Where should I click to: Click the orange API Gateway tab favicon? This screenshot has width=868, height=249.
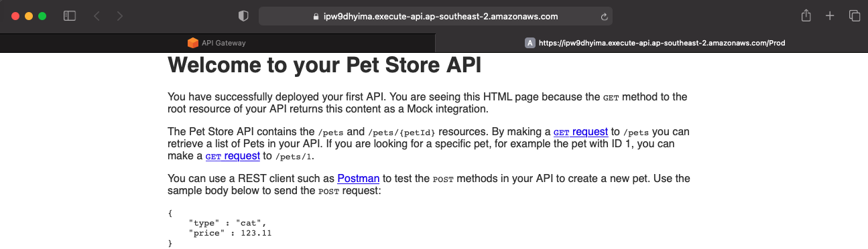coord(193,43)
